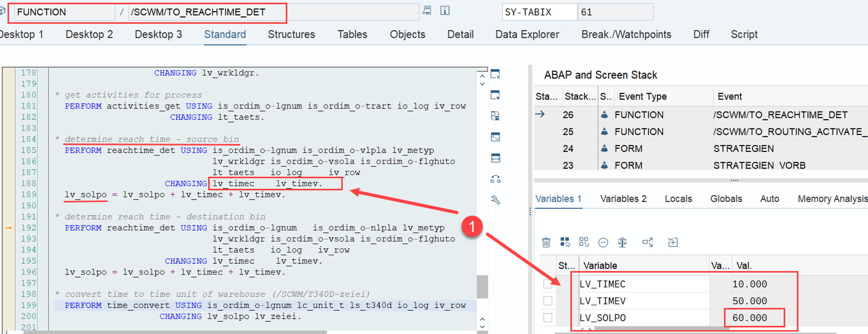Viewport: 868px width, 334px height.
Task: Switch to the Desktop 3 tab
Action: [158, 35]
